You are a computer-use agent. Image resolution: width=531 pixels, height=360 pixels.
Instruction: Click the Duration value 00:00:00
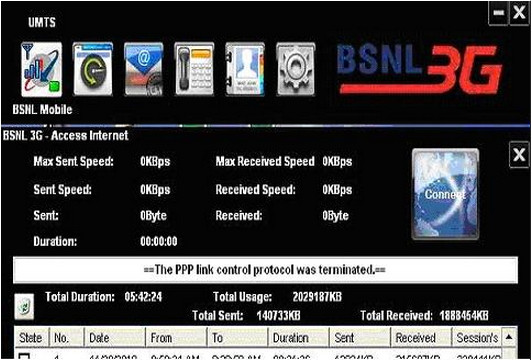point(158,241)
